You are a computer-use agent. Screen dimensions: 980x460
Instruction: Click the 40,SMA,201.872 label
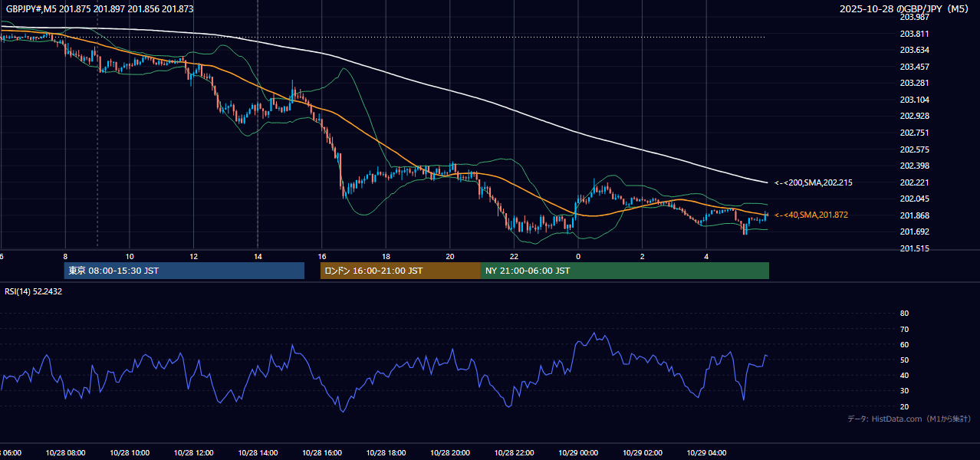coord(811,215)
